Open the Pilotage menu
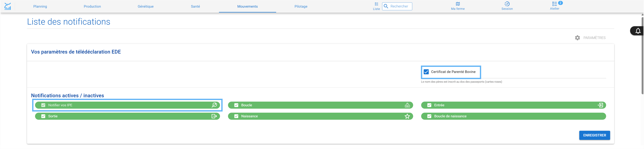This screenshot has width=644, height=149. pos(301,6)
